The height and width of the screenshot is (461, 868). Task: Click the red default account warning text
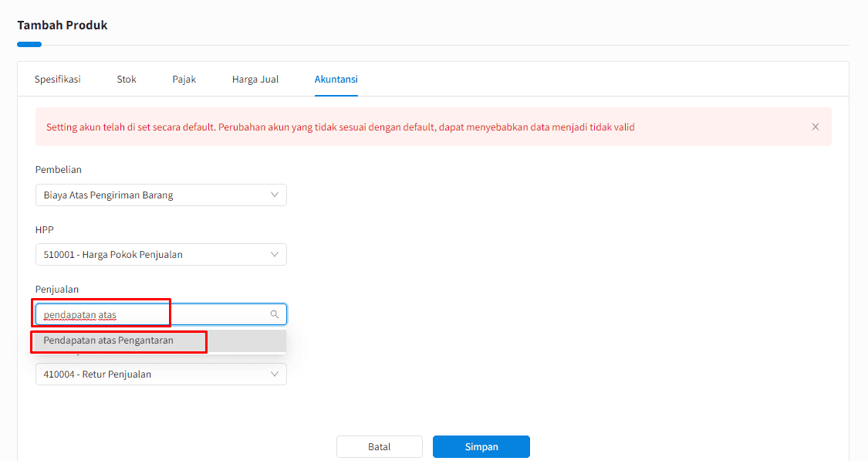pyautogui.click(x=340, y=127)
